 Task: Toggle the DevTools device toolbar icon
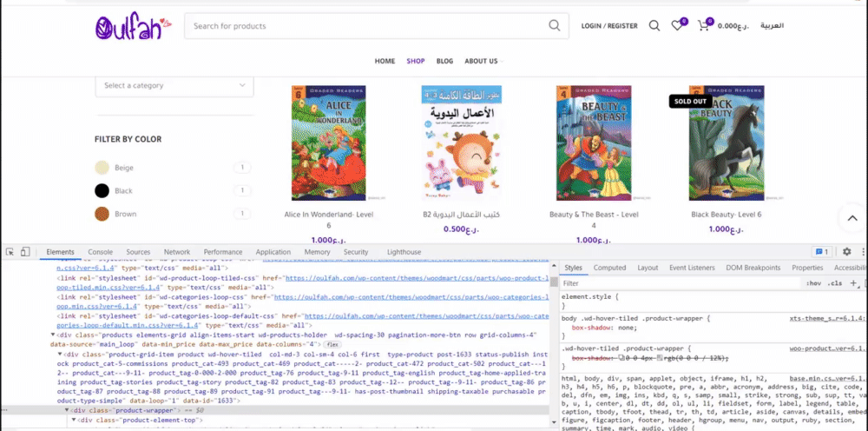25,251
